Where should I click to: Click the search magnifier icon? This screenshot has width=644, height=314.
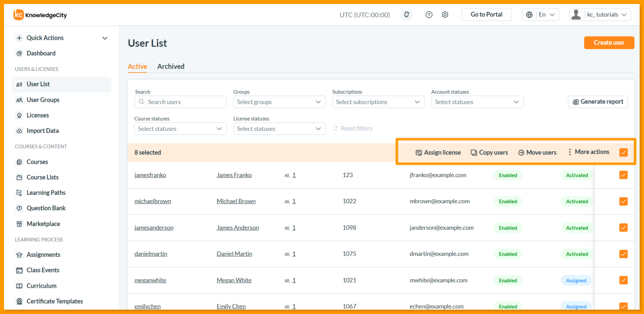coord(141,102)
